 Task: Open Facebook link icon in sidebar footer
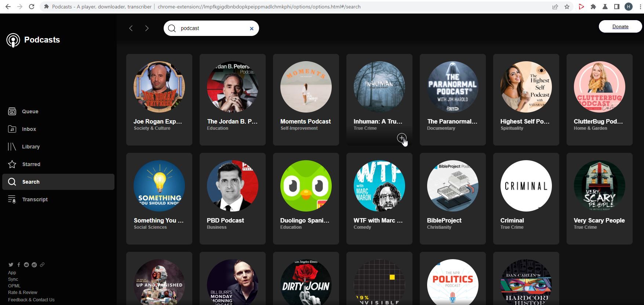pyautogui.click(x=19, y=265)
